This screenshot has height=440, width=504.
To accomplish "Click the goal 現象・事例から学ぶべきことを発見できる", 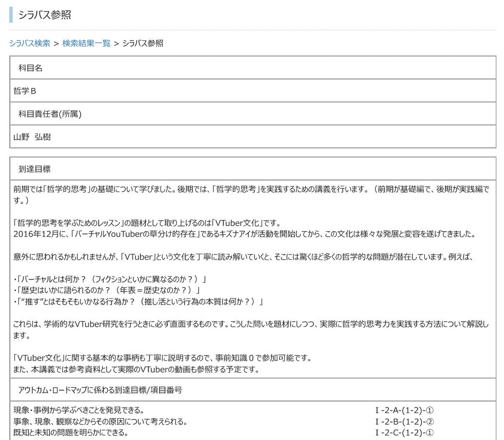I will click(x=79, y=410).
